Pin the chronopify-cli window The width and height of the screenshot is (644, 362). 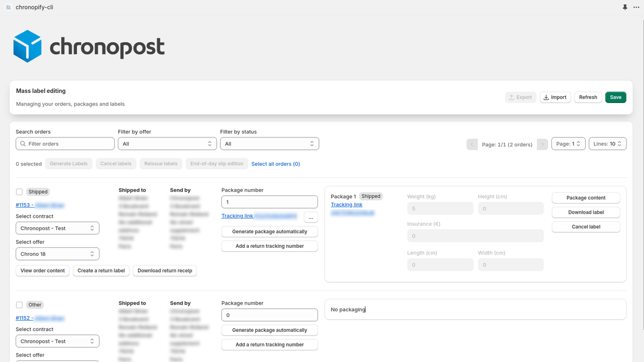point(624,7)
